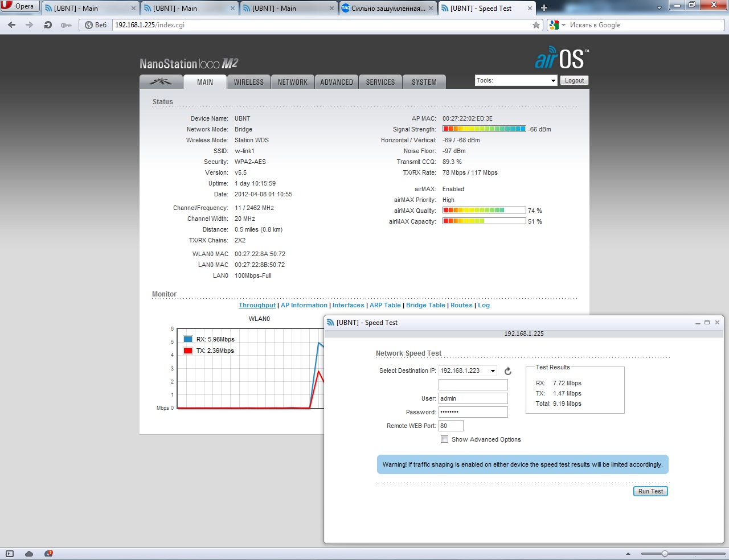The width and height of the screenshot is (729, 560).
Task: Switch to the WIRELESS tab
Action: 249,82
